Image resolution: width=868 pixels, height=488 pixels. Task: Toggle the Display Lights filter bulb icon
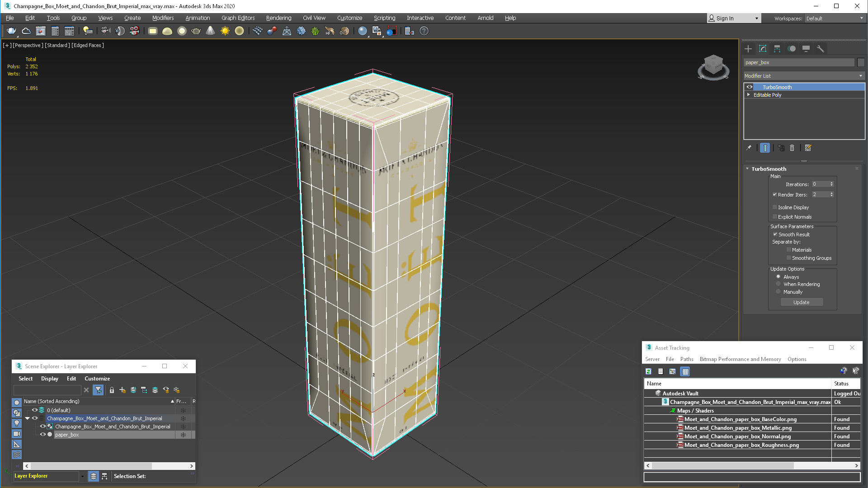[x=17, y=423]
